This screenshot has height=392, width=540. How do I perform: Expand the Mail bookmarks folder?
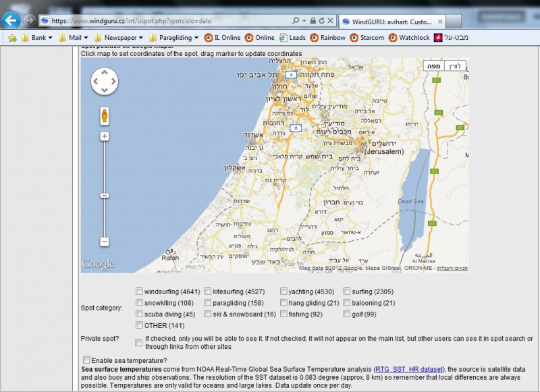pos(73,38)
